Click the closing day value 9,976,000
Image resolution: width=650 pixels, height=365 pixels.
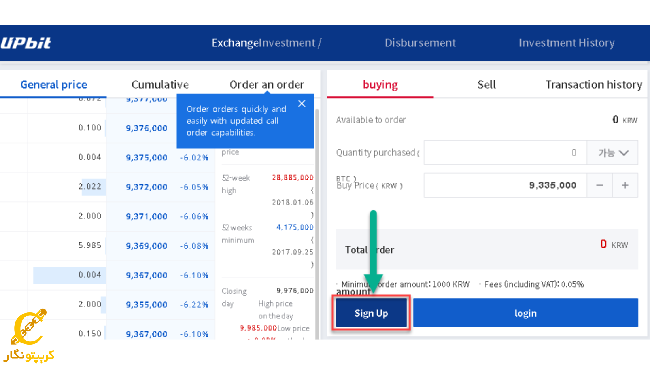coord(295,291)
